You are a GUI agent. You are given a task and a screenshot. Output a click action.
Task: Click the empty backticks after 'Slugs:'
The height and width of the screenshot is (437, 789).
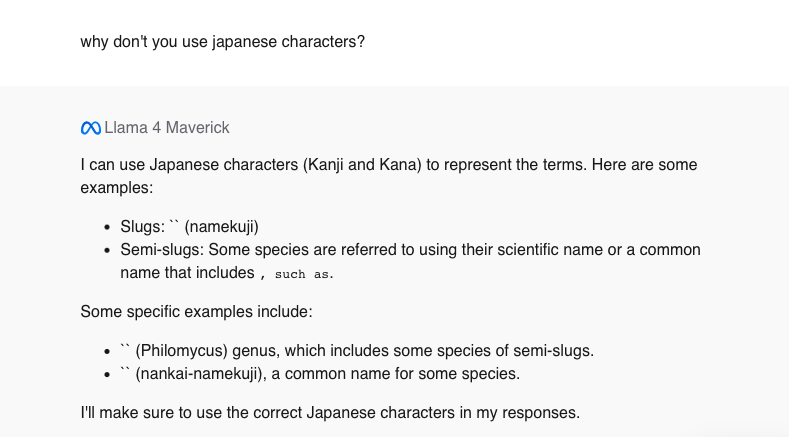pos(174,227)
